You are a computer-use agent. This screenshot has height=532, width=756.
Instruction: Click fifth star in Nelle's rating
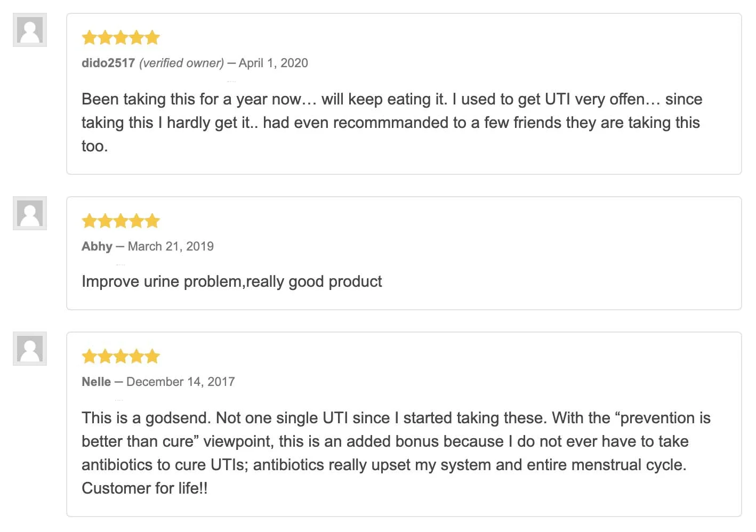pyautogui.click(x=152, y=357)
